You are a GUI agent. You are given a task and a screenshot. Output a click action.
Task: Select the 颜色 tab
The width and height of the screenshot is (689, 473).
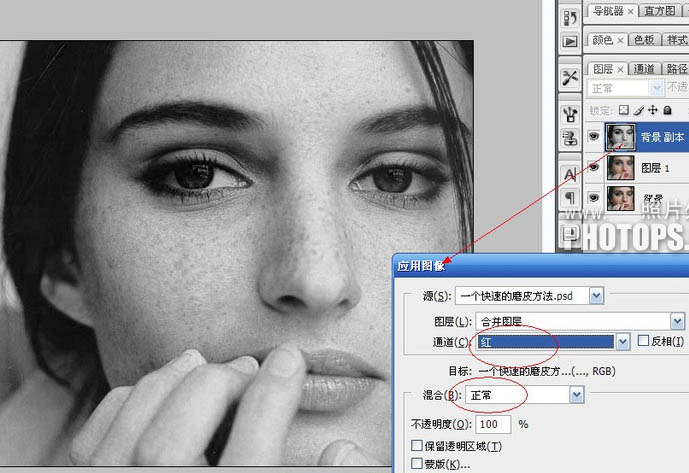click(602, 40)
